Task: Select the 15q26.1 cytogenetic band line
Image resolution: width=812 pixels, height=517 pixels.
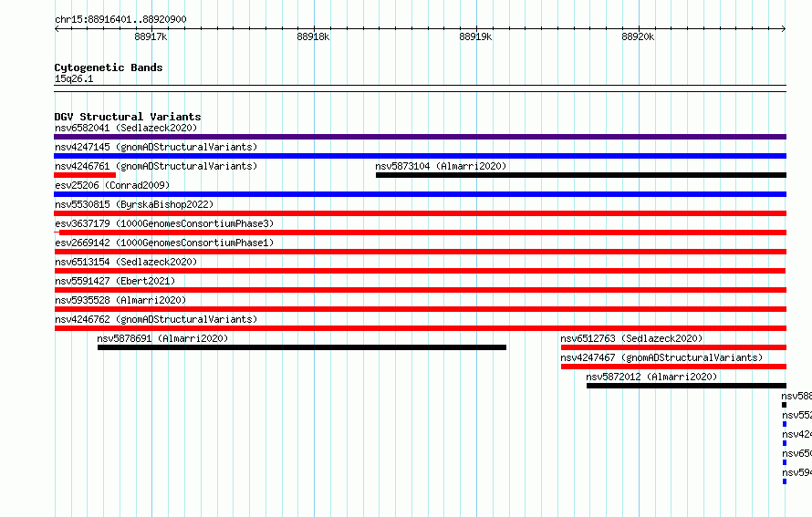Action: [x=420, y=88]
